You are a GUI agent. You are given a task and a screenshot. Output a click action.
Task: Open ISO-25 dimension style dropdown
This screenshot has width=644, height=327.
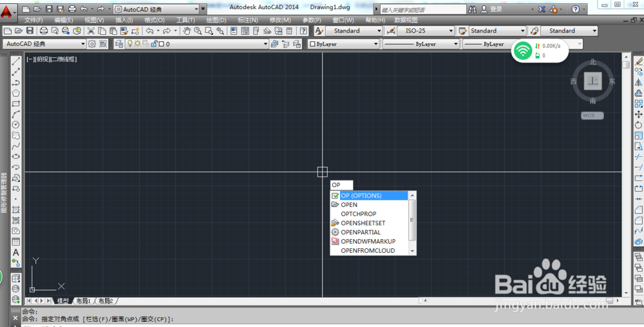[426, 31]
